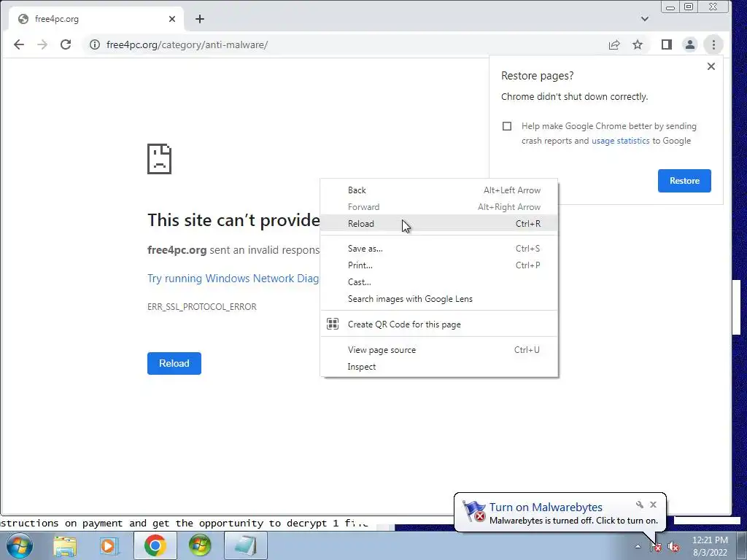
Task: Click the ransom note text about payment
Action: [x=184, y=524]
